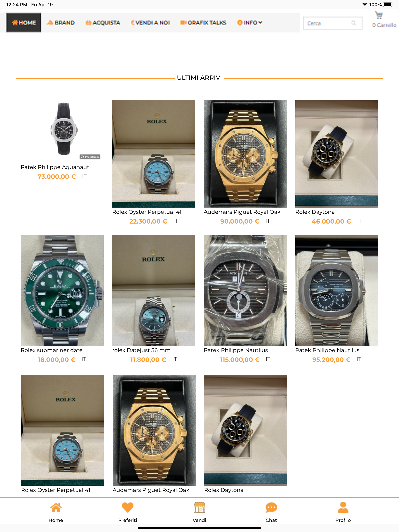The image size is (399, 532).
Task: Open VENDI A NOI page
Action: (150, 23)
